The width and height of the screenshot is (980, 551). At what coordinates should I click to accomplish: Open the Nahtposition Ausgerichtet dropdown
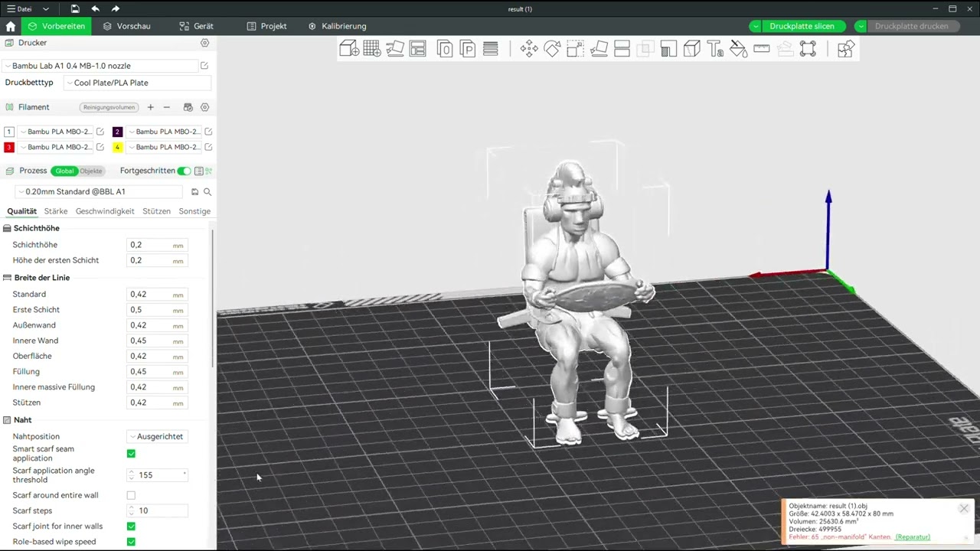pyautogui.click(x=157, y=436)
